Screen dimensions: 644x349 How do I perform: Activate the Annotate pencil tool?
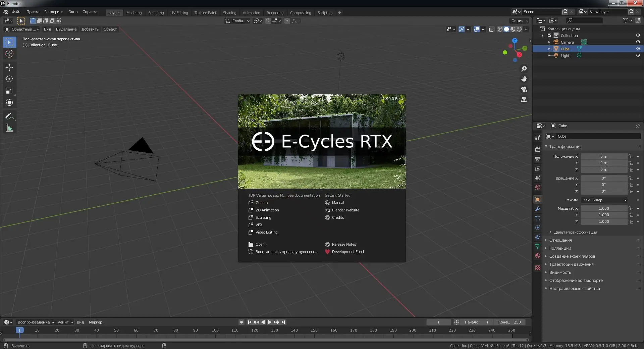9,116
